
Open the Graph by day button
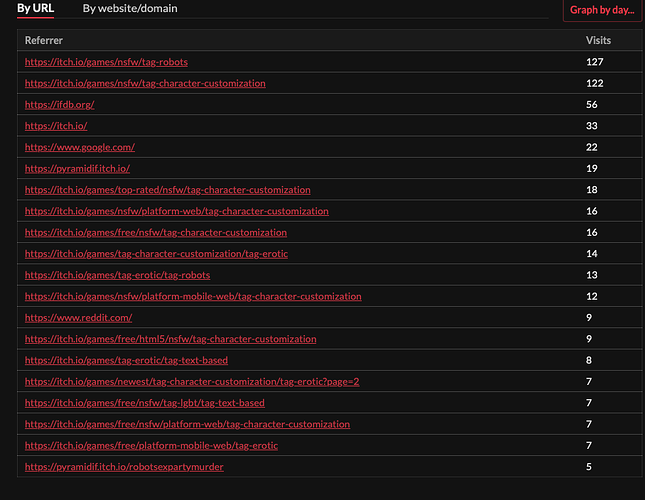pyautogui.click(x=602, y=10)
